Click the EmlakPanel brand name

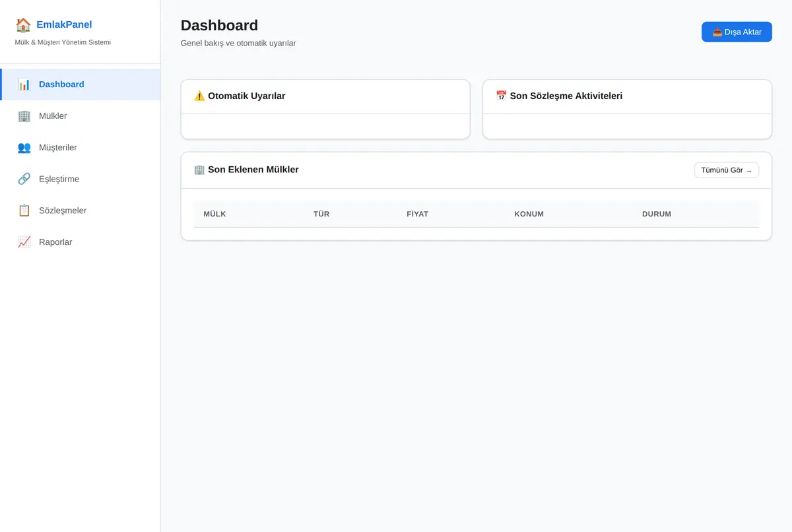click(x=64, y=25)
